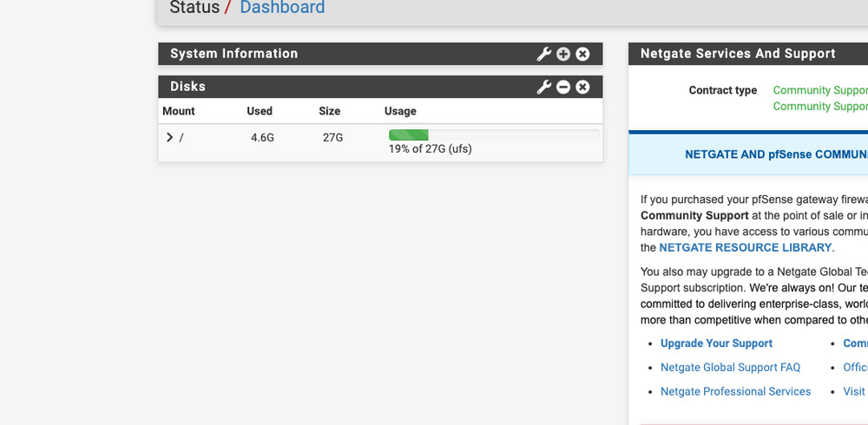This screenshot has height=425, width=868.
Task: Open System Information widget settings wrench
Action: (x=544, y=54)
